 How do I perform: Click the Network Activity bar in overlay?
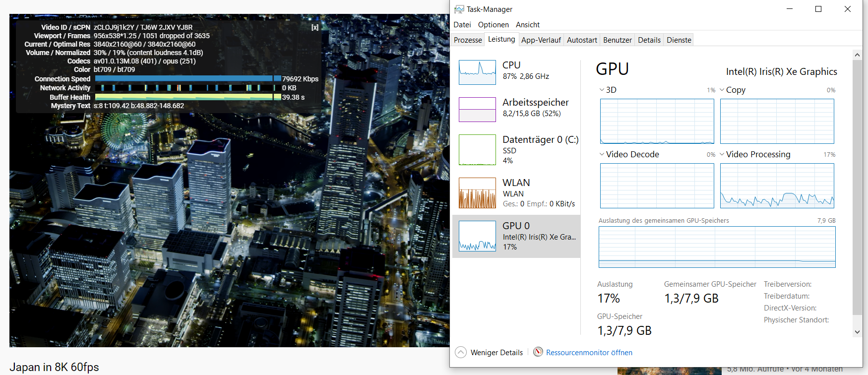(x=188, y=88)
